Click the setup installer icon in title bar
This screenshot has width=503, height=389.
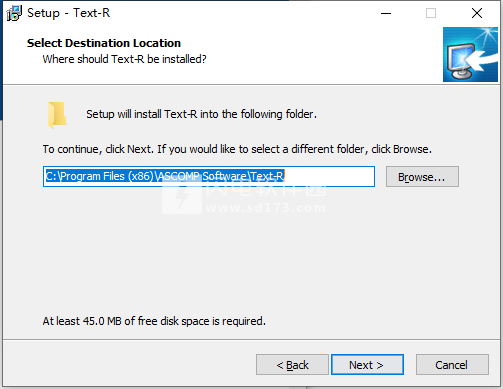[14, 13]
